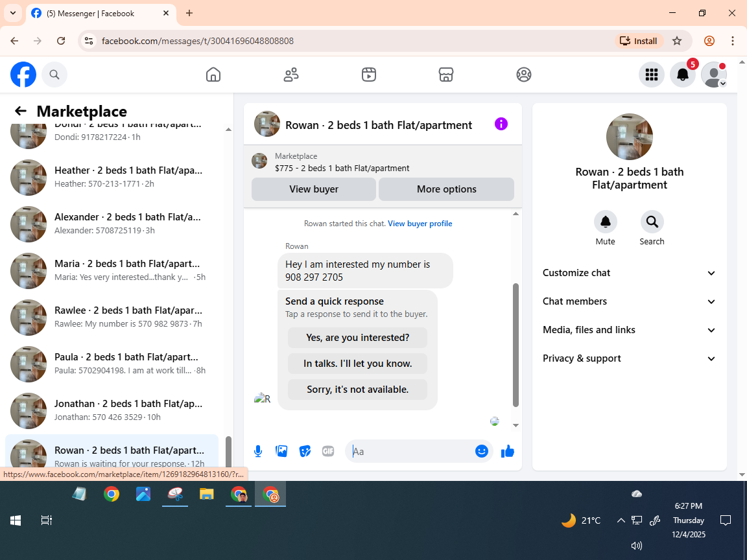Open Windows Start menu

16,520
